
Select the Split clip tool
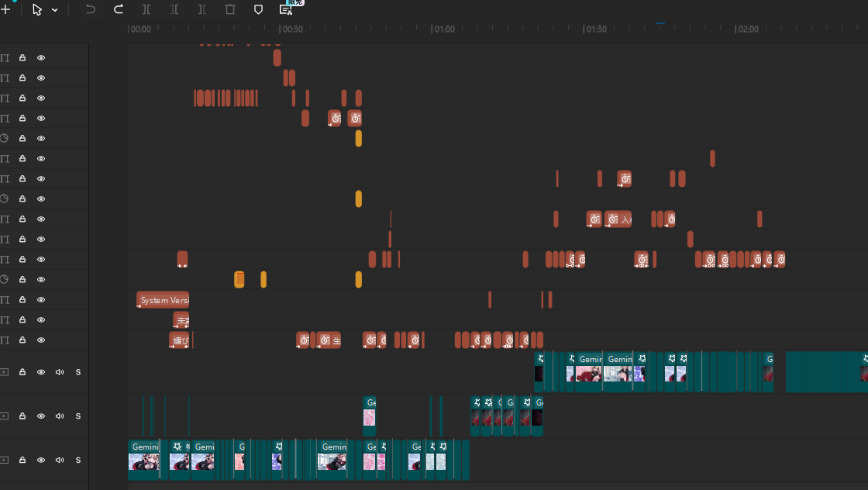[146, 9]
